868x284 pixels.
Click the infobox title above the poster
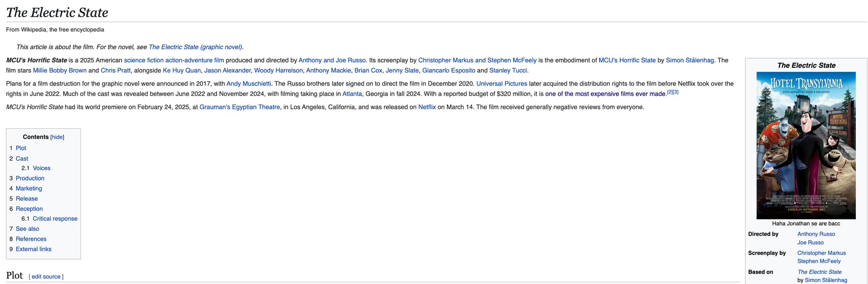(x=806, y=65)
